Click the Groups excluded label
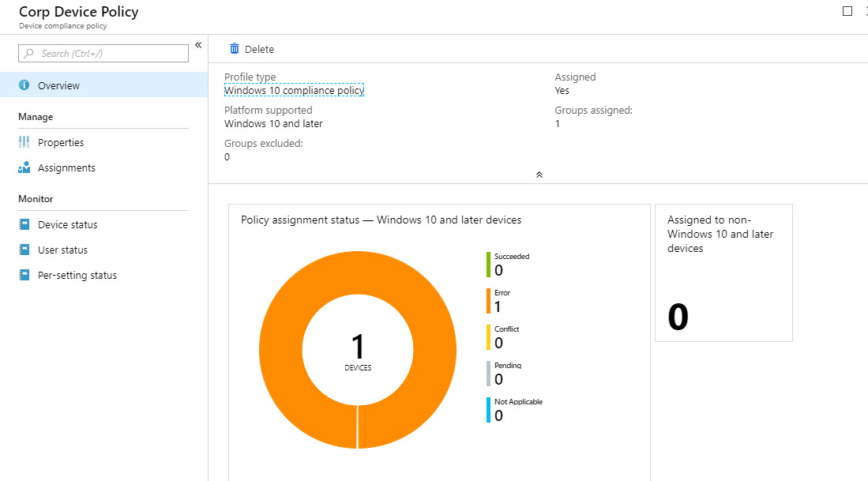 [264, 144]
